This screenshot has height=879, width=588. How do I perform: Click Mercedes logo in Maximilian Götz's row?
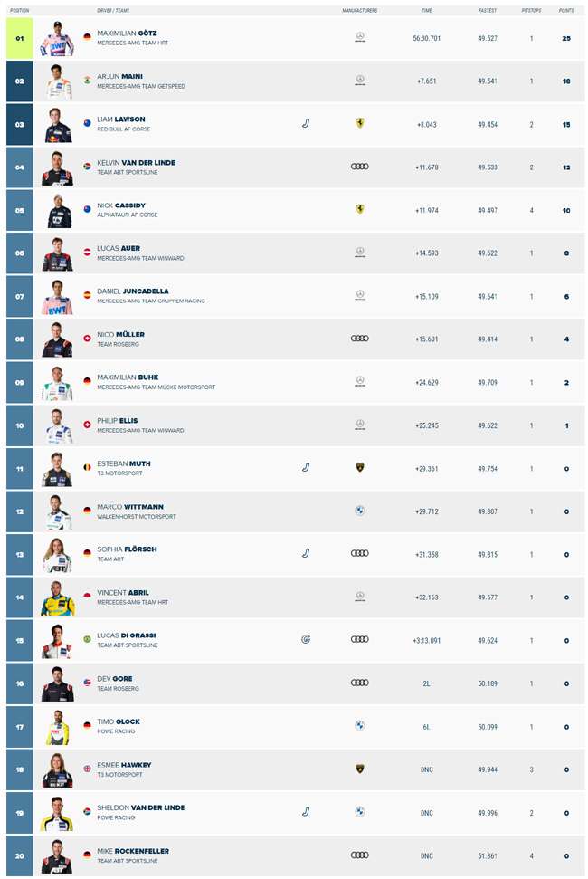[x=359, y=37]
